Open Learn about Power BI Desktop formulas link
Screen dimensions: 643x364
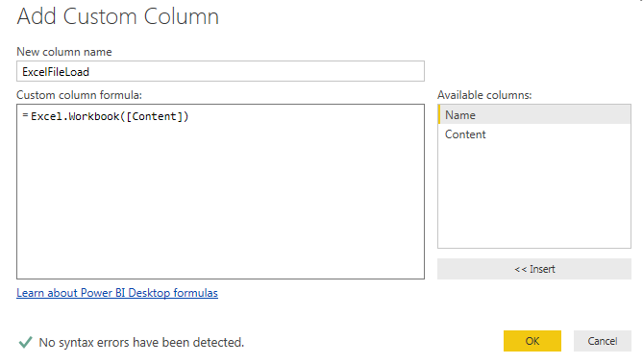pos(117,293)
